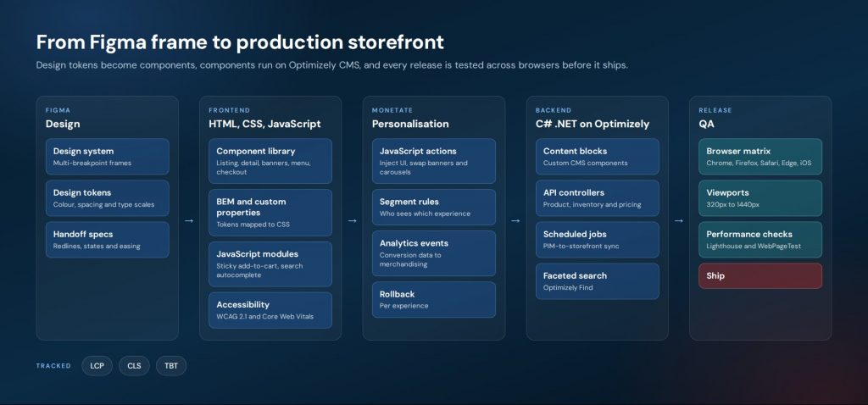The width and height of the screenshot is (868, 405).
Task: Open the Design tokens card
Action: point(108,198)
